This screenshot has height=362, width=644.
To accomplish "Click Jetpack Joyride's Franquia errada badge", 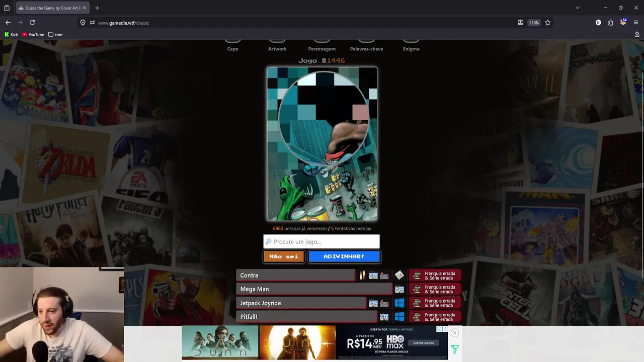I will tap(436, 303).
